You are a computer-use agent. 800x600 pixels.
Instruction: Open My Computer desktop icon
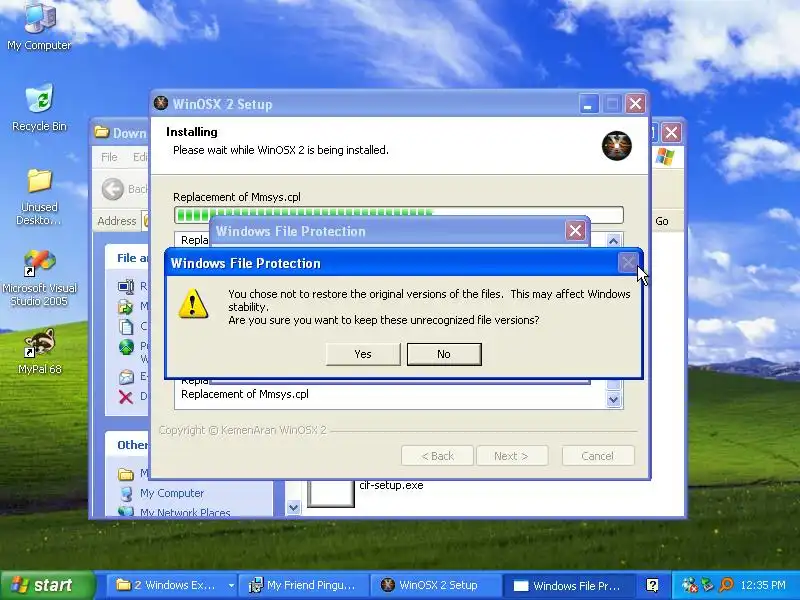tap(39, 27)
